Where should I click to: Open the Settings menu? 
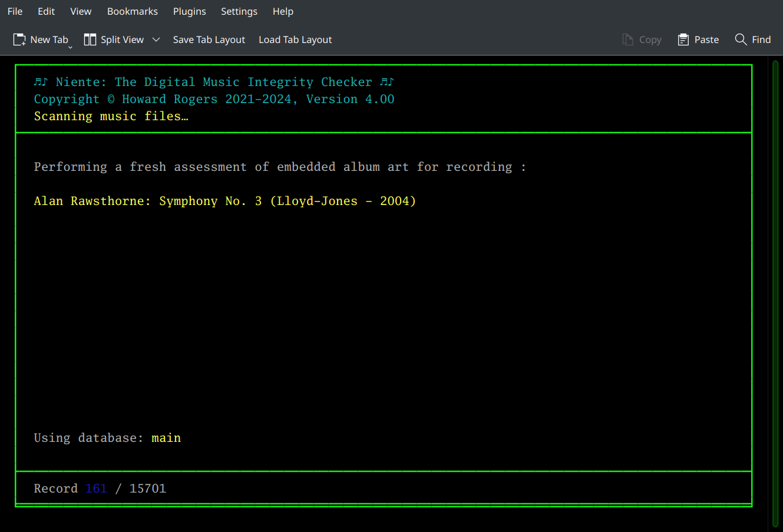pos(239,11)
